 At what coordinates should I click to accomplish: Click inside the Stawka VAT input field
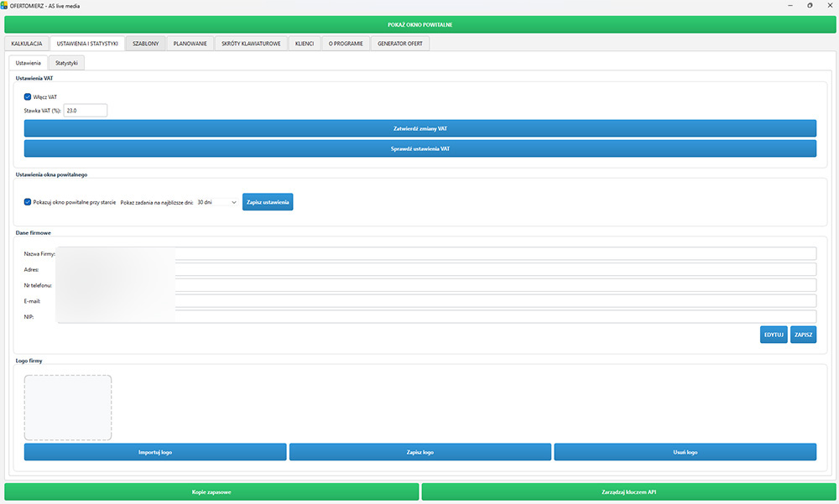point(85,110)
